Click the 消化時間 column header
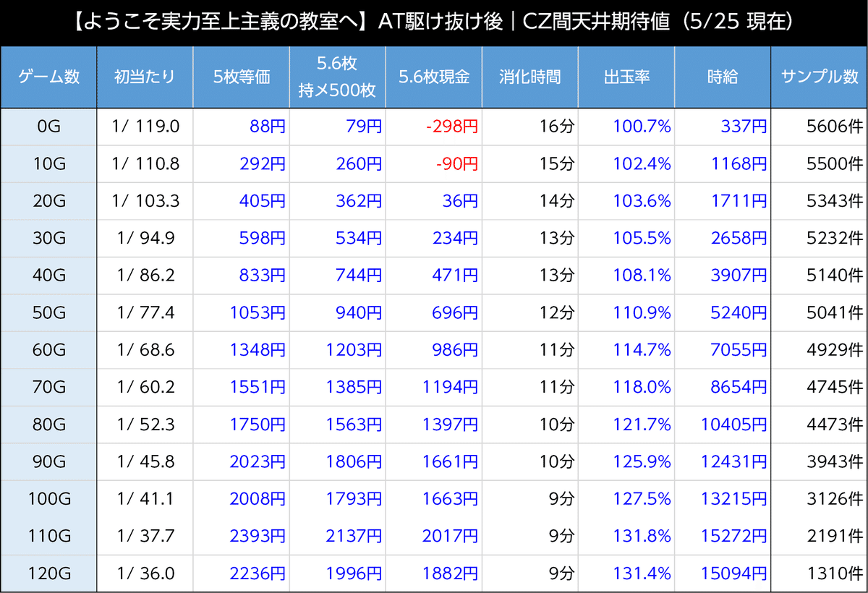Screen dimensions: 868x593 coord(529,77)
